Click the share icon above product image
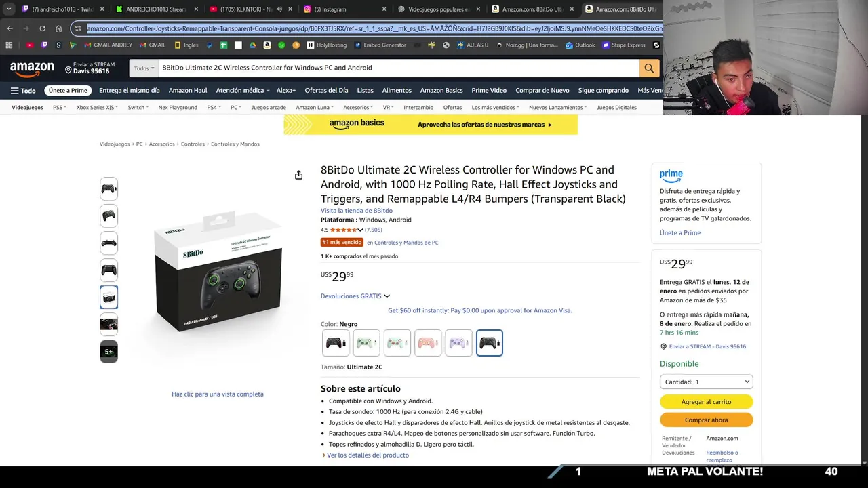 [x=298, y=176]
